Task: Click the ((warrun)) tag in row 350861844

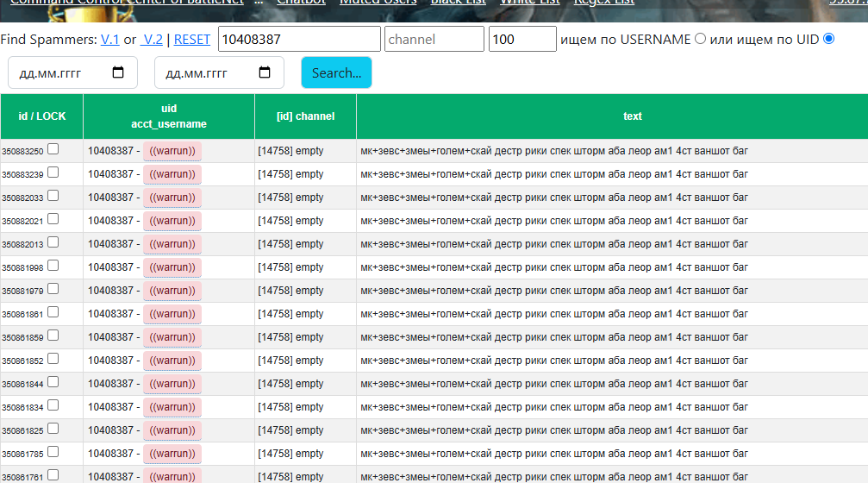Action: (x=172, y=384)
